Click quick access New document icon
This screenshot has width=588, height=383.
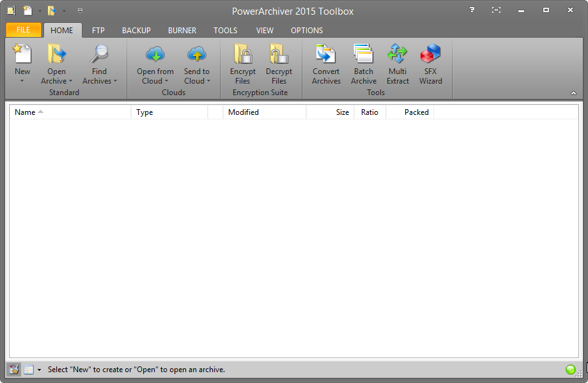(27, 10)
